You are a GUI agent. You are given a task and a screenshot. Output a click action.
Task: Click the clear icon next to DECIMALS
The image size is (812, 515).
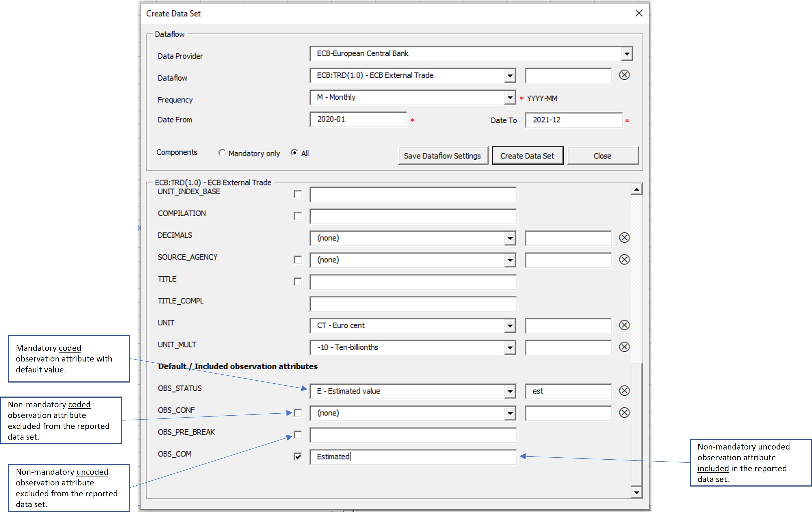pos(624,238)
